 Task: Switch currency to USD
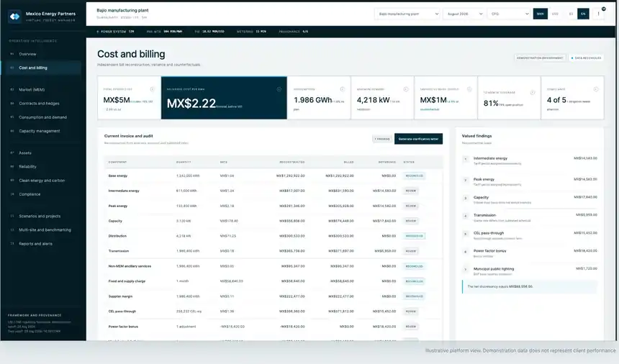[x=555, y=14]
